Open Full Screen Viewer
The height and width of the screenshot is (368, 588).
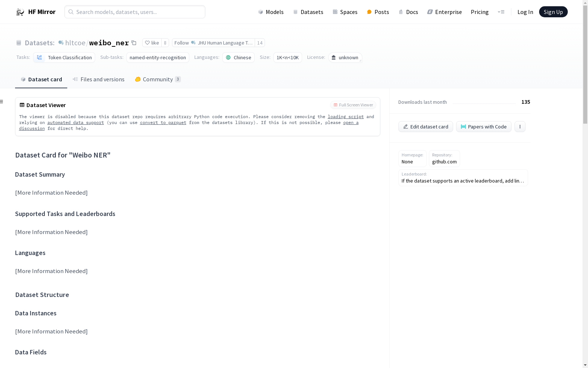pos(353,105)
